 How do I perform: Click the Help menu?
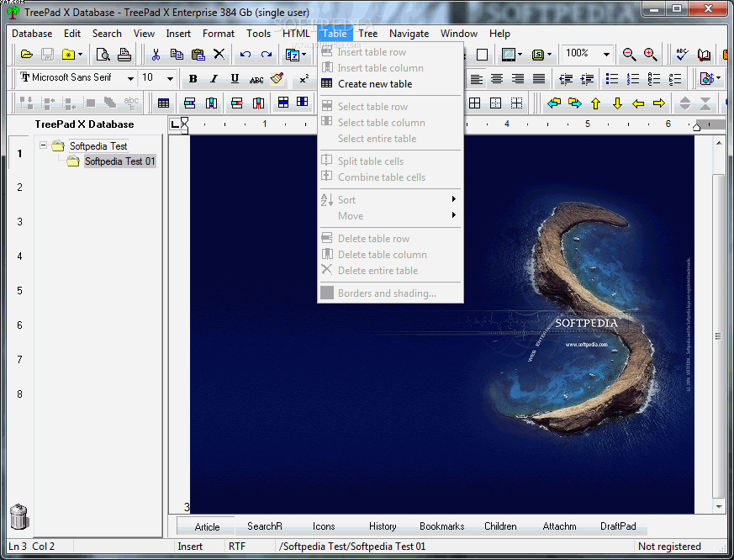499,34
